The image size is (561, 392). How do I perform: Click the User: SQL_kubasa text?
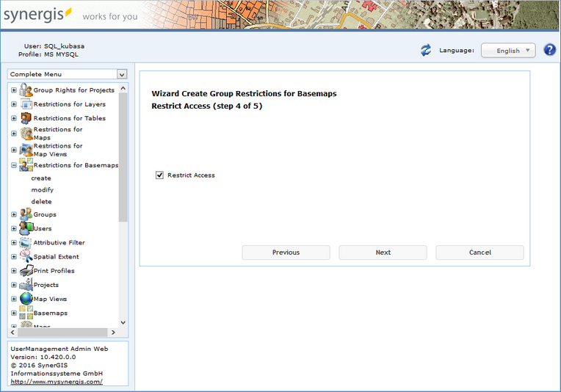pos(54,46)
